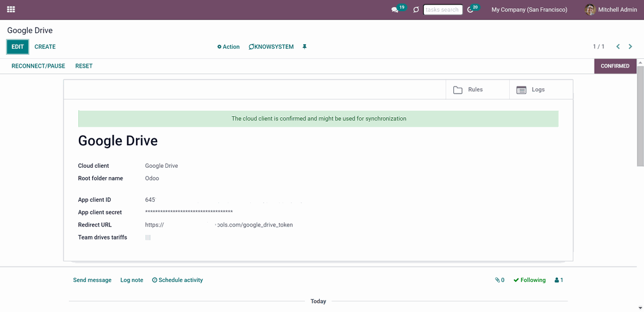Go to next record arrow
Screen dimensions: 644x312
[630, 47]
